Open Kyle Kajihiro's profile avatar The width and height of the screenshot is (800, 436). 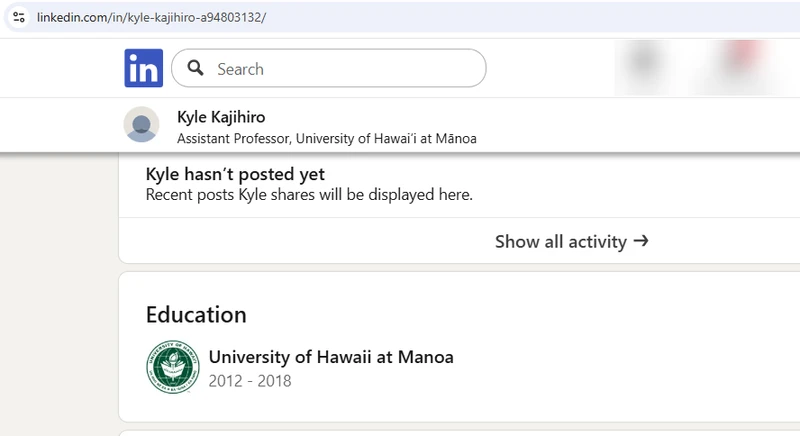(x=141, y=124)
